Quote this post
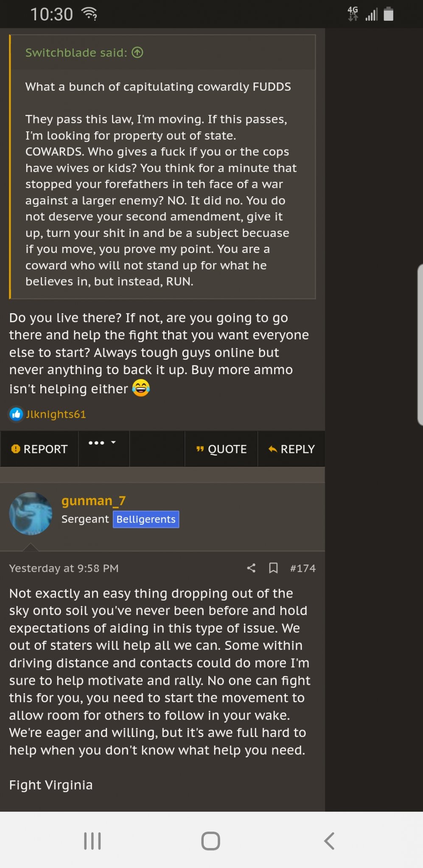This screenshot has height=868, width=423. click(221, 449)
